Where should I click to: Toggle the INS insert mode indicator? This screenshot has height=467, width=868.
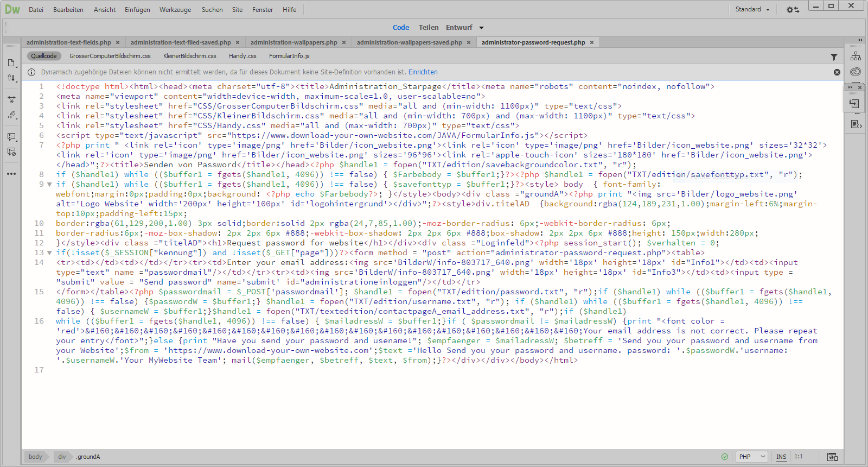pyautogui.click(x=781, y=457)
